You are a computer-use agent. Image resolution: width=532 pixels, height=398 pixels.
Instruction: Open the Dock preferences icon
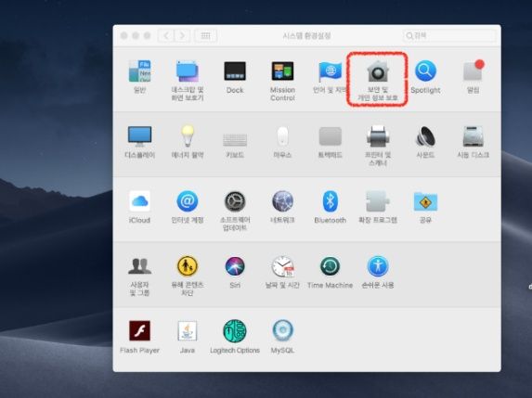tap(235, 71)
